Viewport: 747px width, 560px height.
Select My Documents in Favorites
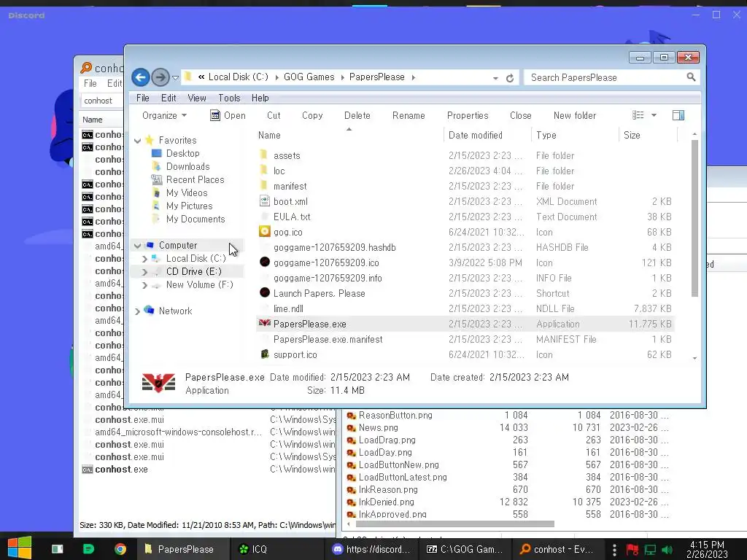click(196, 219)
